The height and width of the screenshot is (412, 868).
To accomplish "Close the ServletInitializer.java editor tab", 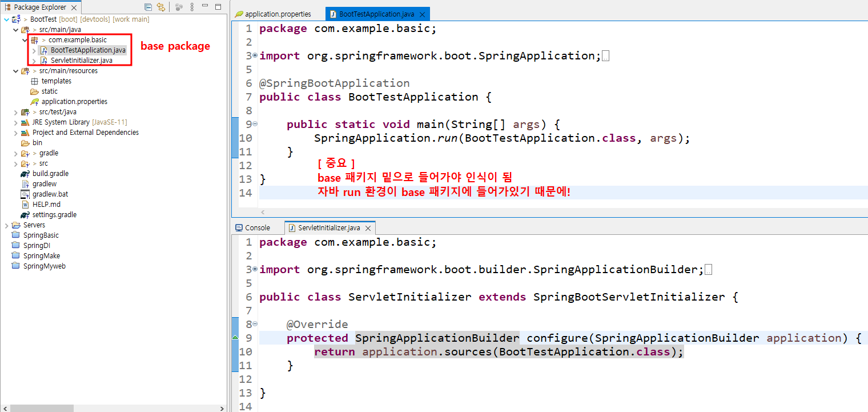I will (368, 228).
